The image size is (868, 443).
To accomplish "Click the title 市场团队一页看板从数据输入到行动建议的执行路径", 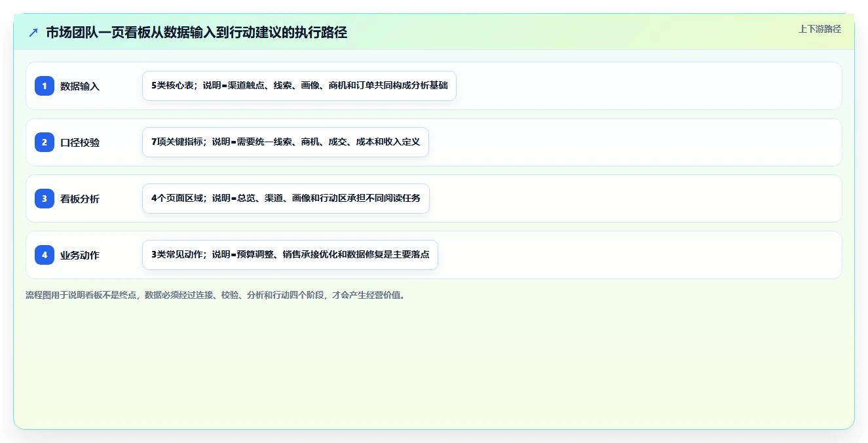I will coord(197,33).
